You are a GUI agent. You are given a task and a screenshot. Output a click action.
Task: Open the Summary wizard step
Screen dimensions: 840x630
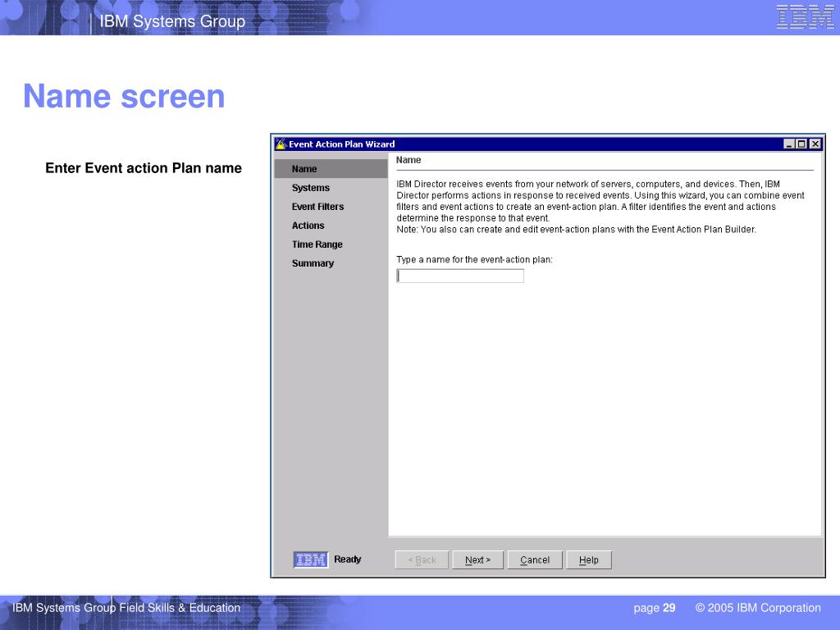[313, 263]
